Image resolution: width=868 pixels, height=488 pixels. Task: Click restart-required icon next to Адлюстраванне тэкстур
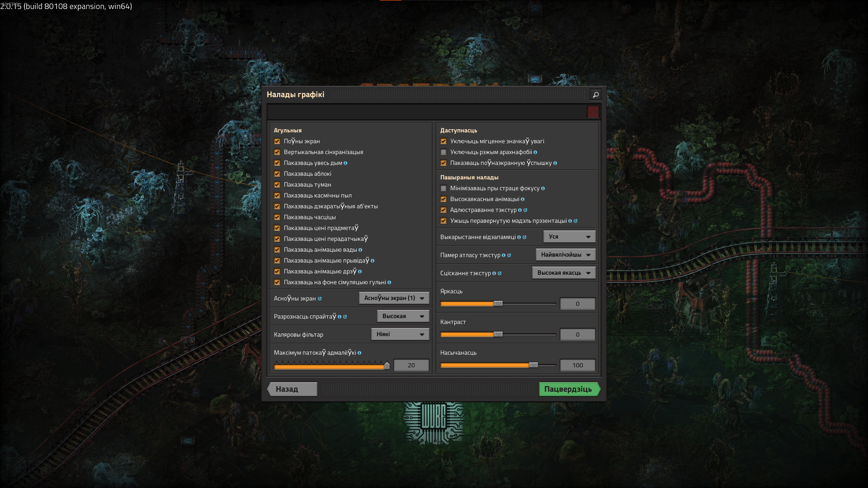point(525,210)
